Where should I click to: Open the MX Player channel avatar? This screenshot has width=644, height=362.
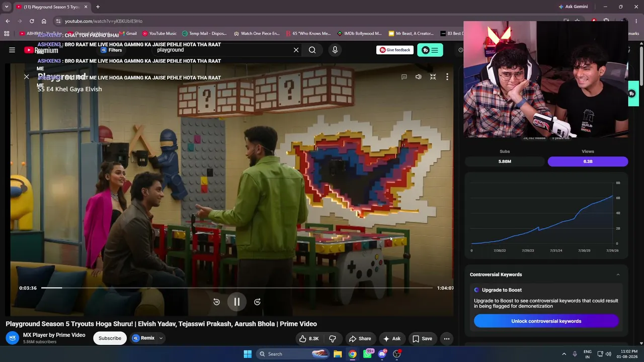tap(13, 338)
